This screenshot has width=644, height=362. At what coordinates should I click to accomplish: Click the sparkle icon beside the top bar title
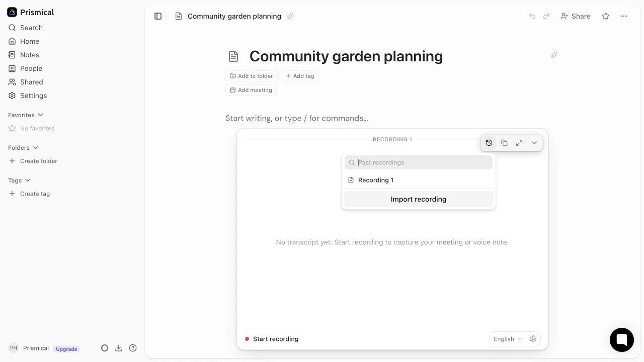tap(290, 16)
